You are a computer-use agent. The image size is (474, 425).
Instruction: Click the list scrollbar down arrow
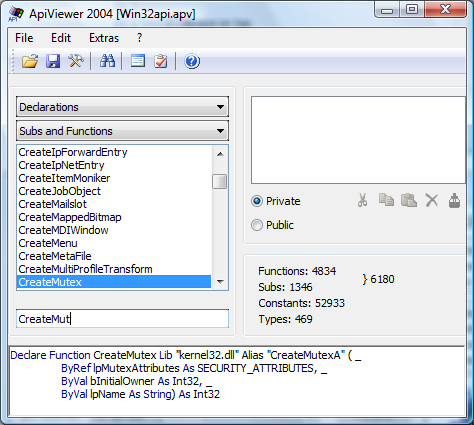point(220,282)
